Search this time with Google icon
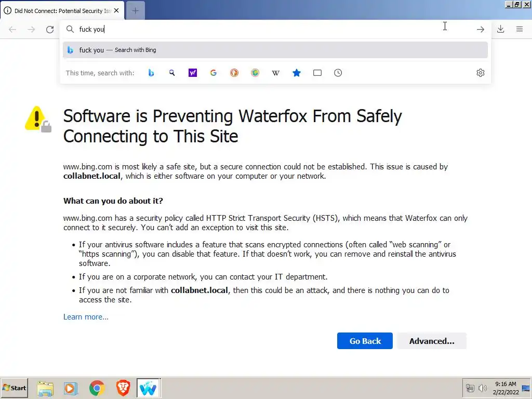 click(x=214, y=73)
